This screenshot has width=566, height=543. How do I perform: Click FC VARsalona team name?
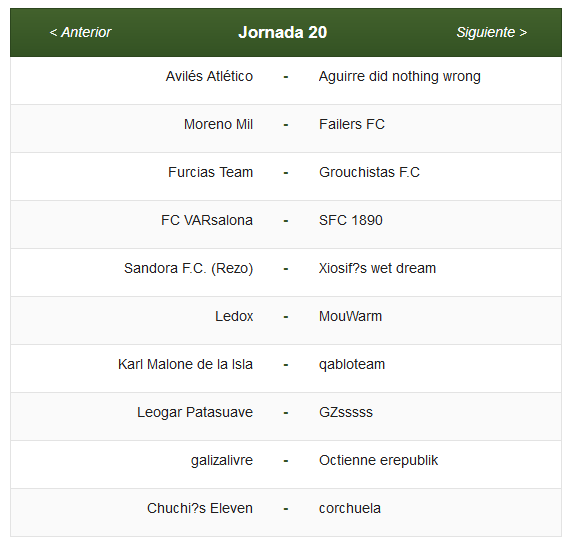207,220
